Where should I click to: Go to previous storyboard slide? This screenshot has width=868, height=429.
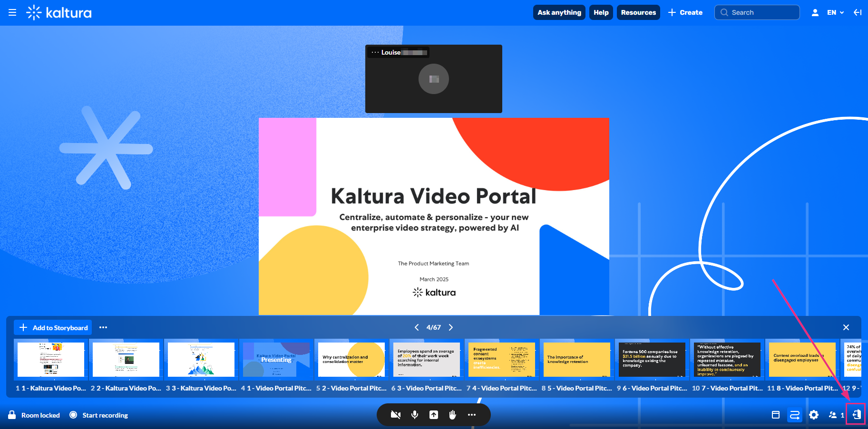(x=417, y=327)
